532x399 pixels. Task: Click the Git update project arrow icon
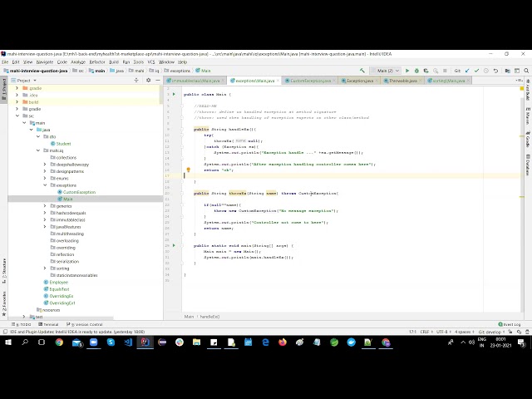[x=467, y=71]
